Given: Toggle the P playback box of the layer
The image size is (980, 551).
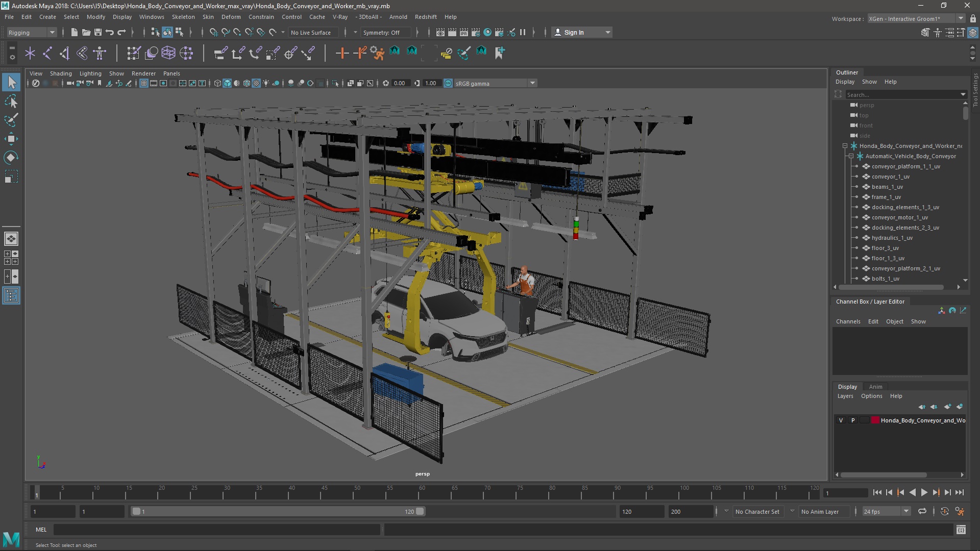Looking at the screenshot, I should click(852, 420).
